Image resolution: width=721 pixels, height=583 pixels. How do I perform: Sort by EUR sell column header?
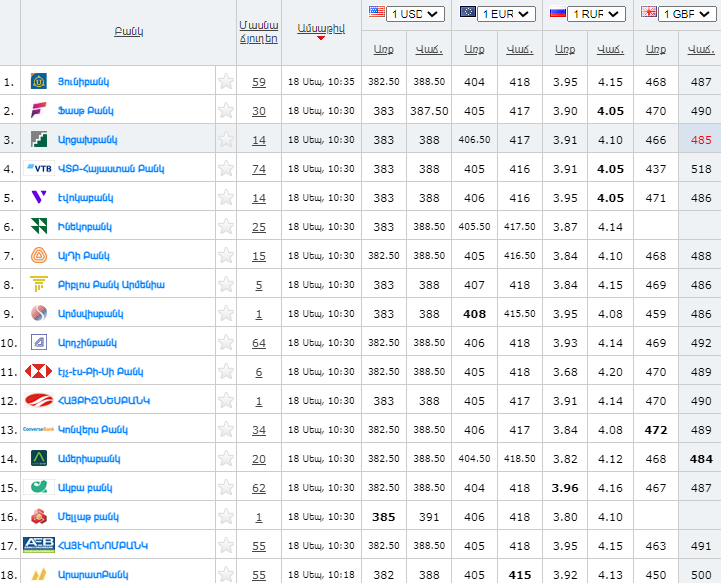coord(520,49)
